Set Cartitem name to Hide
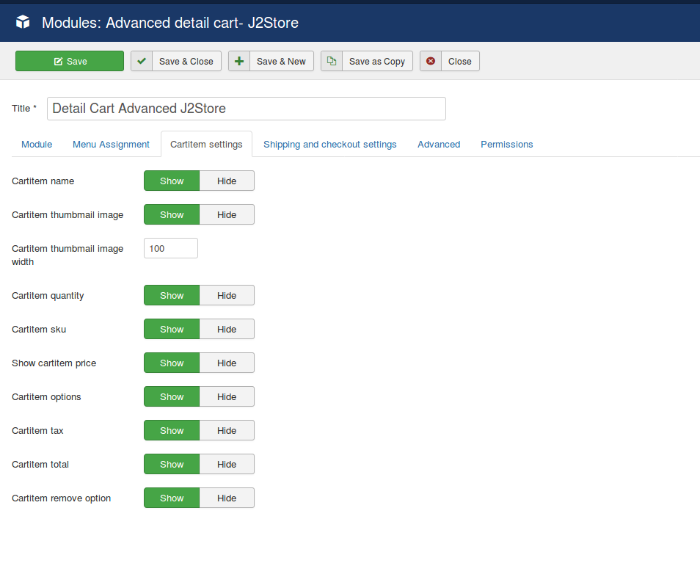This screenshot has width=700, height=588. [227, 181]
